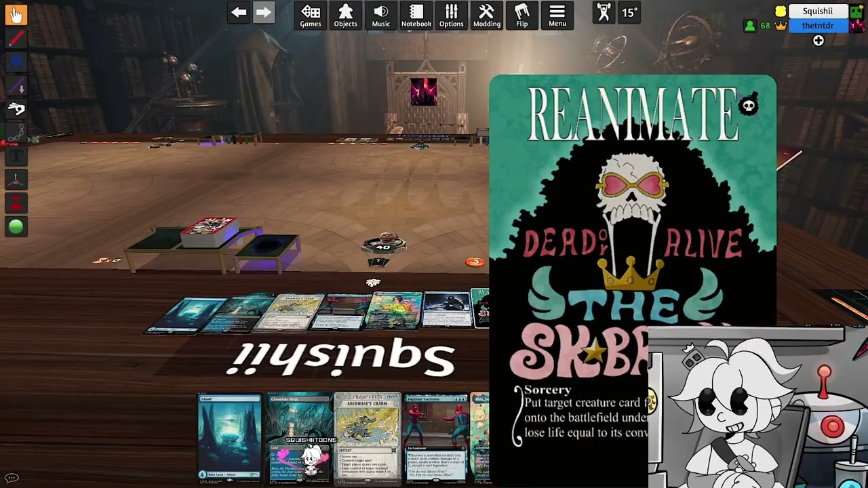Image resolution: width=868 pixels, height=488 pixels.
Task: Click the green player count icon
Action: [x=749, y=26]
